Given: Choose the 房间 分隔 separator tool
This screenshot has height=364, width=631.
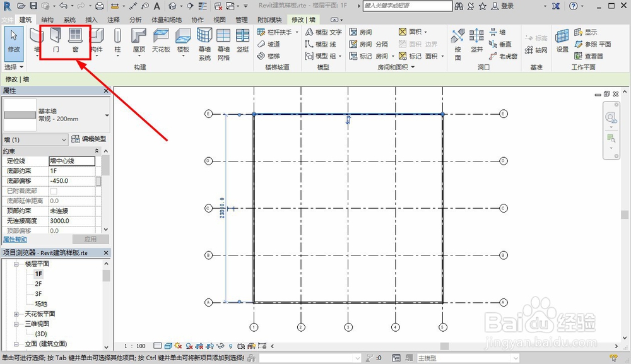Looking at the screenshot, I should point(369,44).
